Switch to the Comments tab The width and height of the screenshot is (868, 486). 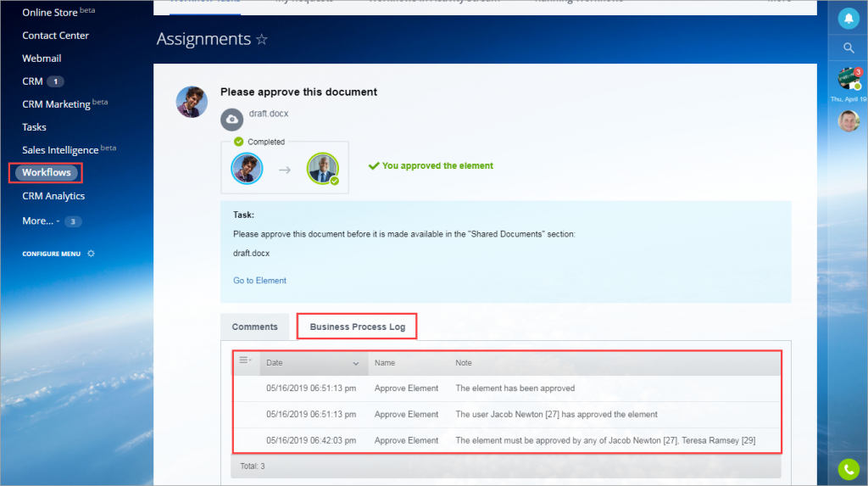[254, 327]
